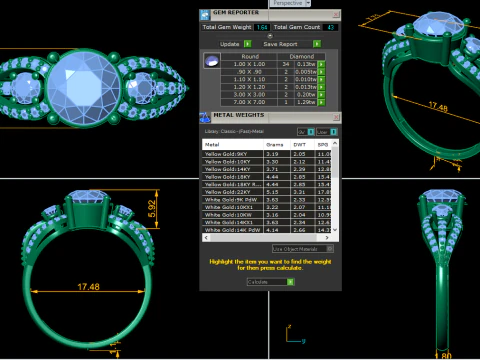480x360 pixels.
Task: Click the green Save Report arrow
Action: pyautogui.click(x=317, y=44)
